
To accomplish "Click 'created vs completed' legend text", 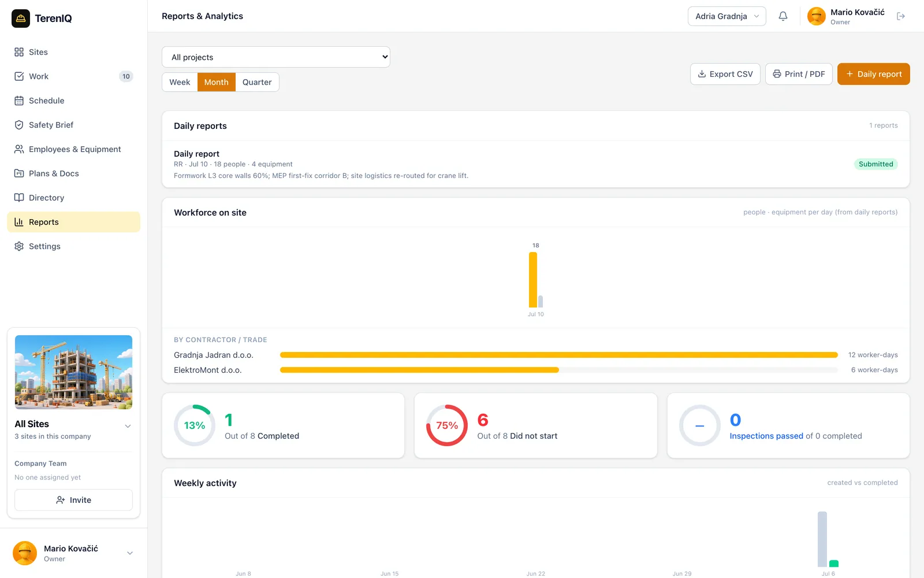I will [x=862, y=483].
